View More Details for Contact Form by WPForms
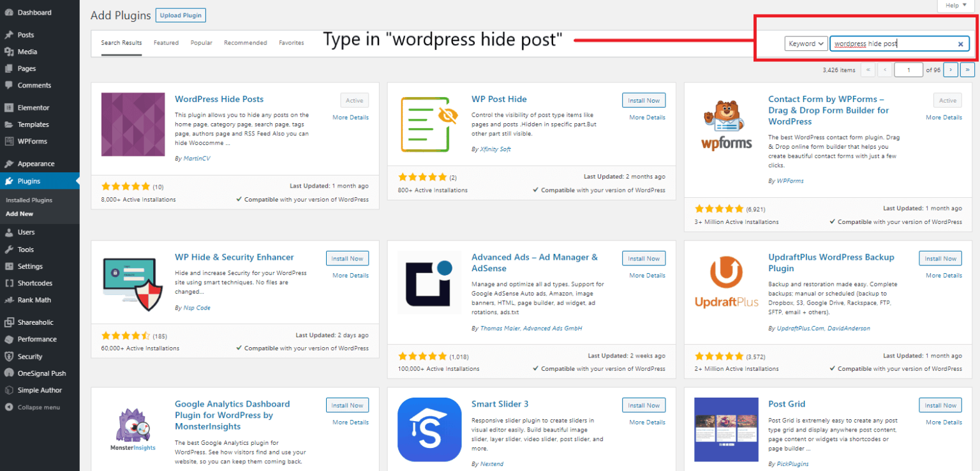This screenshot has width=980, height=471. (x=944, y=117)
